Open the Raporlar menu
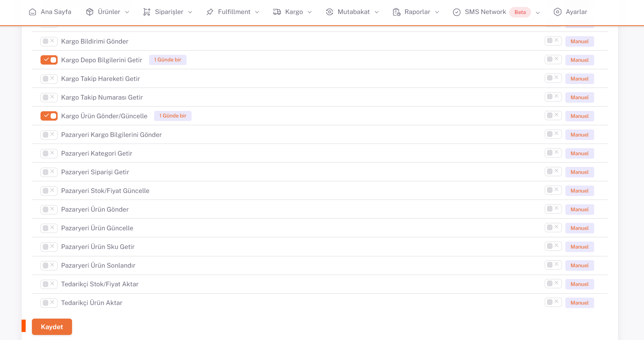 416,12
